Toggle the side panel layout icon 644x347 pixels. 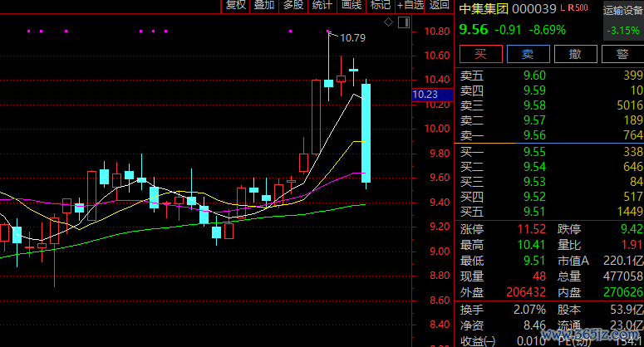click(404, 22)
